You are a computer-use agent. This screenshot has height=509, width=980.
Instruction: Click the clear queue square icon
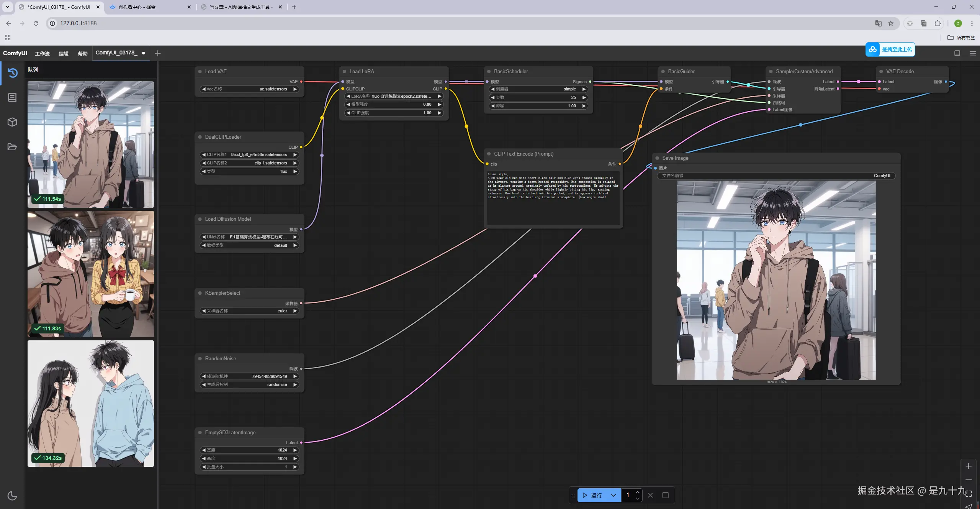point(666,495)
